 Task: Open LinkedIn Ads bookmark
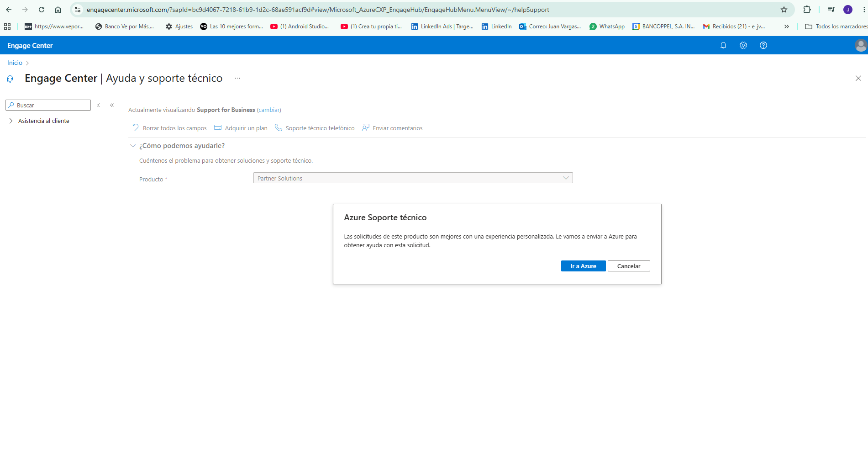pos(442,27)
